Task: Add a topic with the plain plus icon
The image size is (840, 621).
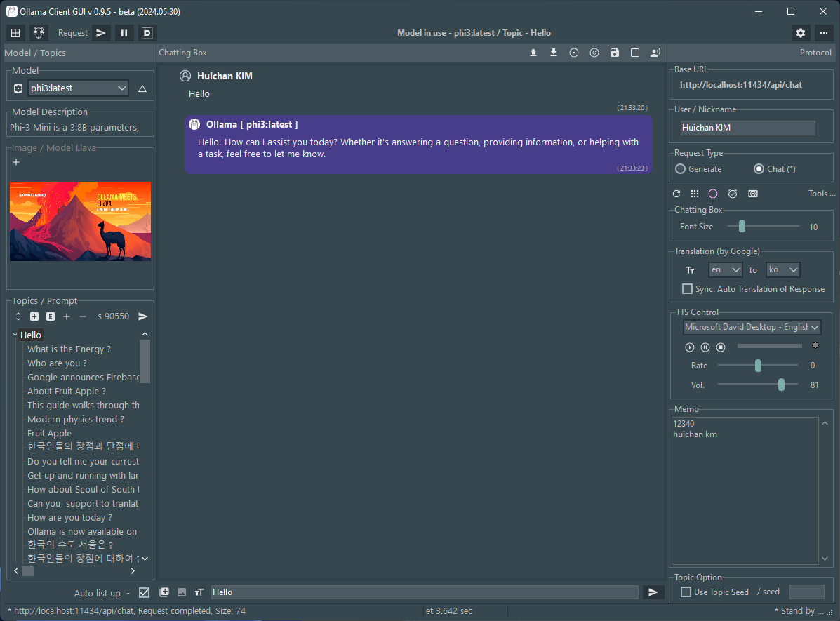Action: pyautogui.click(x=67, y=316)
